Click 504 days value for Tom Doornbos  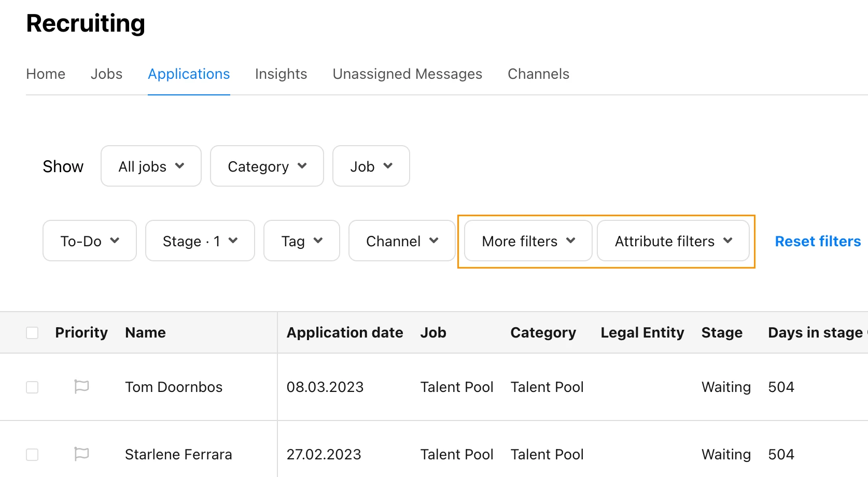click(781, 387)
